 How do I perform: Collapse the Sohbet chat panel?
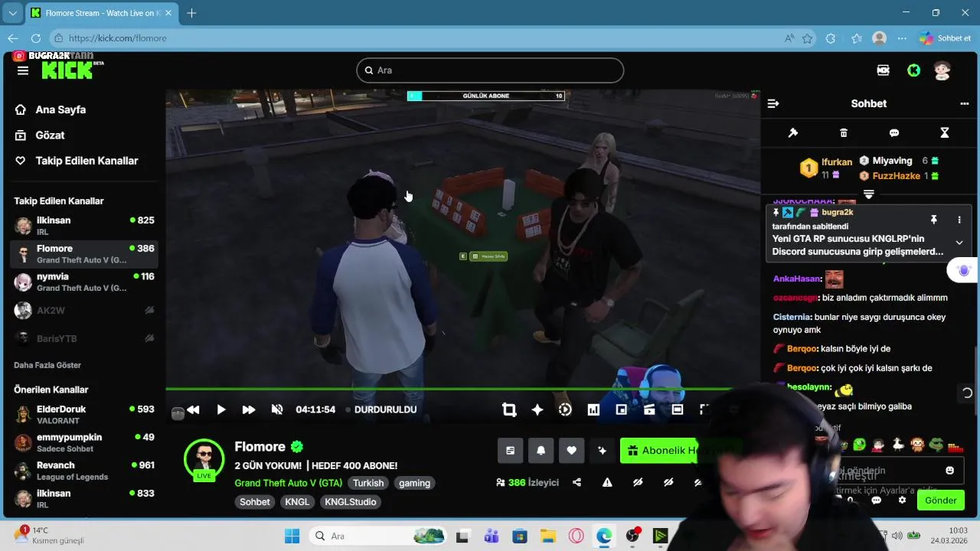click(773, 103)
